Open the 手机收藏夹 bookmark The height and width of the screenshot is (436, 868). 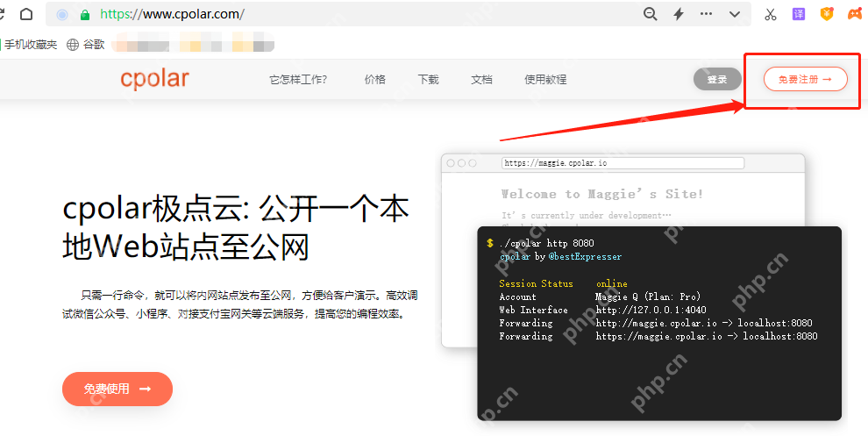(x=29, y=45)
